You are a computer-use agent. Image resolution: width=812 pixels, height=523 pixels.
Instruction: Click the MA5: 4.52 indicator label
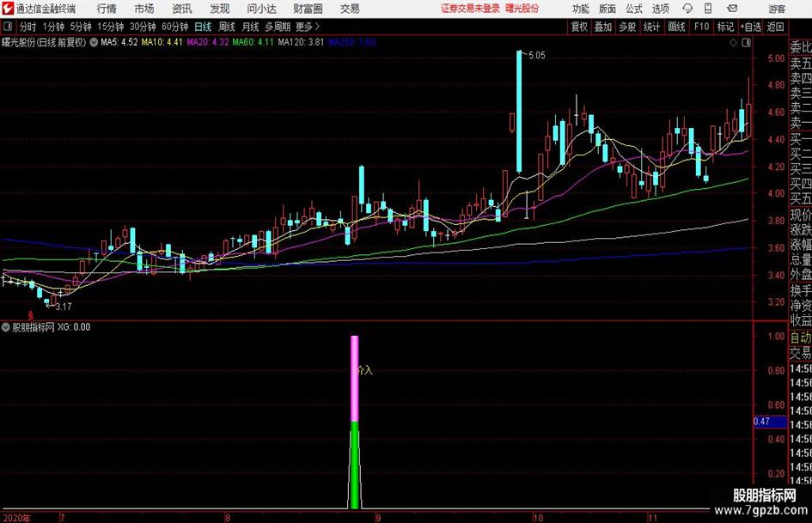click(119, 42)
